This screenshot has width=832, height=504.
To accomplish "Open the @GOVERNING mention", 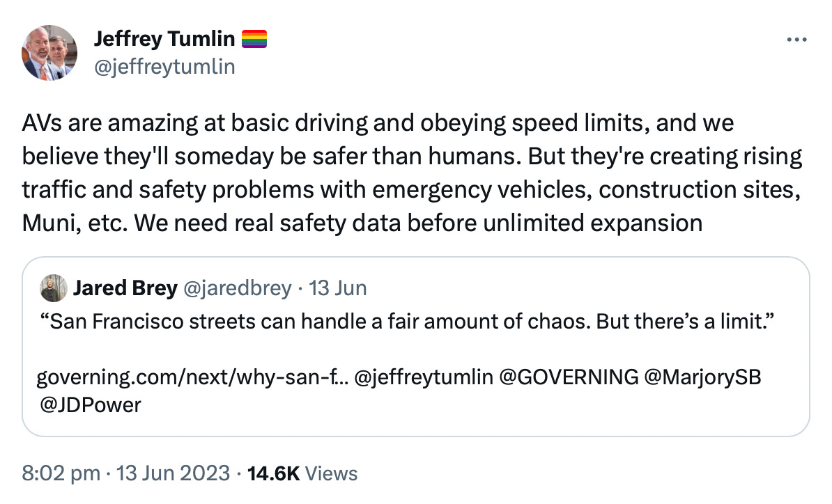I will click(x=569, y=377).
